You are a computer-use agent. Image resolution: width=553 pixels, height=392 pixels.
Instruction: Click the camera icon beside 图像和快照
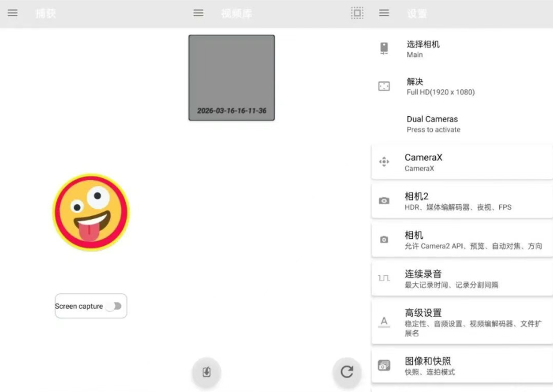point(385,365)
